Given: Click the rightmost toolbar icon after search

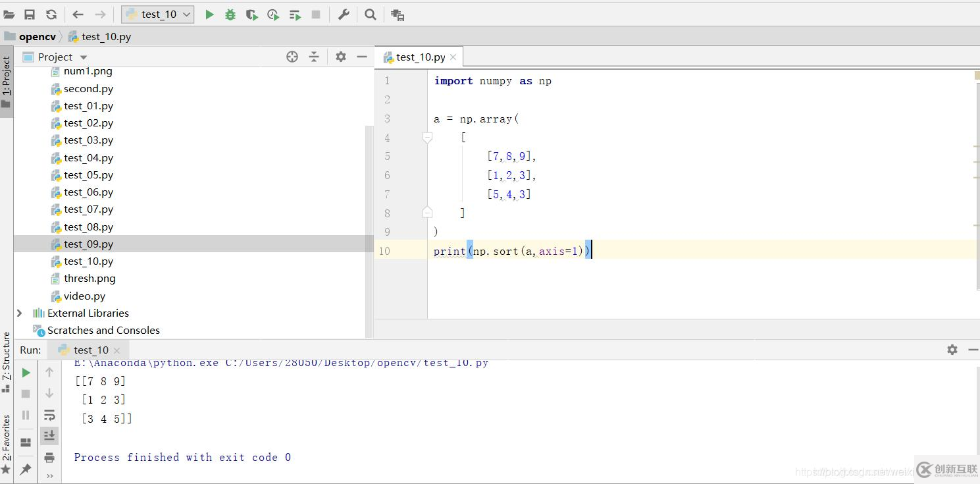Looking at the screenshot, I should (398, 14).
